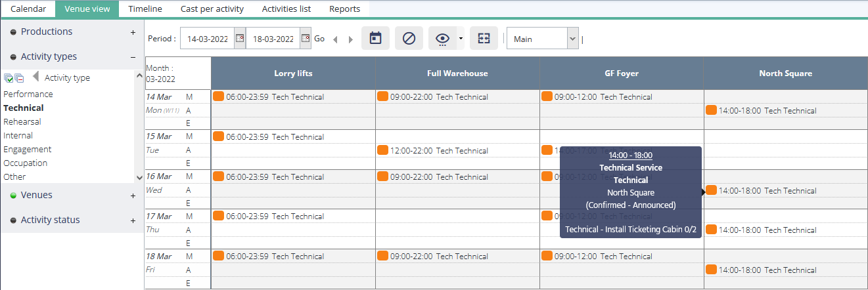The height and width of the screenshot is (290, 868).
Task: Click the Lorry lifts column header
Action: tap(293, 73)
